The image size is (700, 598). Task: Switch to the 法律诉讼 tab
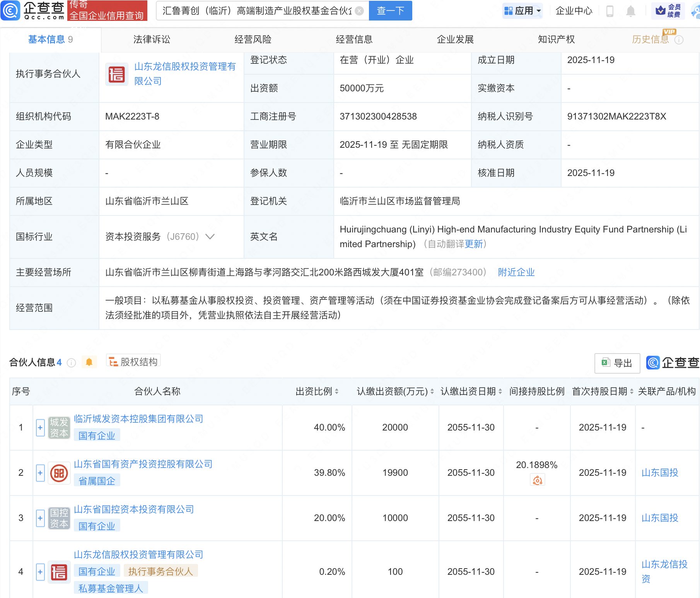click(152, 39)
